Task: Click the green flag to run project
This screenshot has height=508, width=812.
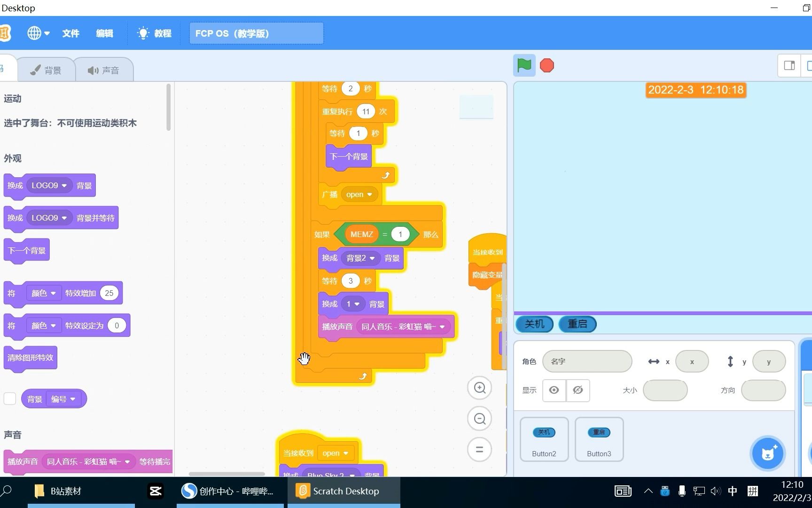Action: [523, 65]
